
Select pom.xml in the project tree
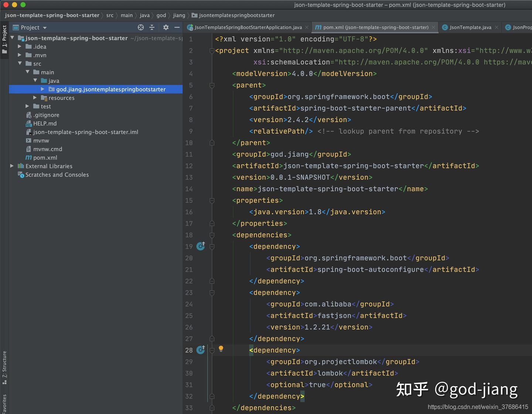(45, 157)
